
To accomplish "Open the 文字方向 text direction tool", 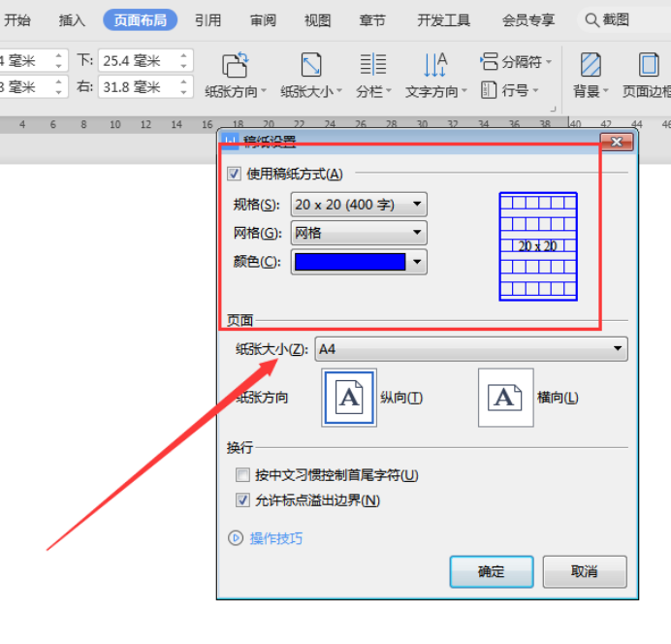I will point(436,76).
